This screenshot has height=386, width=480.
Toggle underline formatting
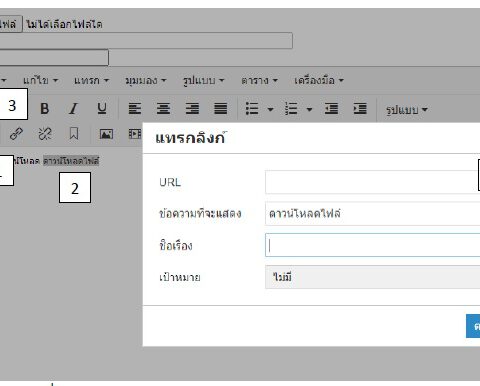102,109
